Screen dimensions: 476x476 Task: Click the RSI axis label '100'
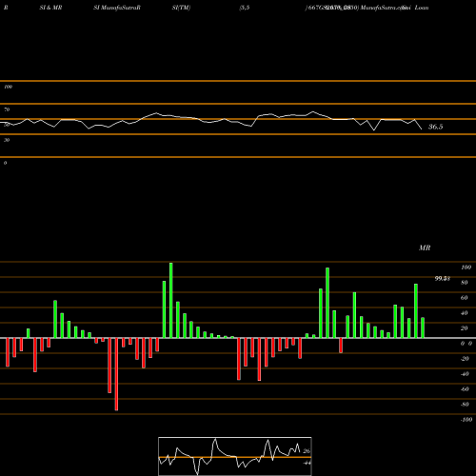[x=8, y=87]
